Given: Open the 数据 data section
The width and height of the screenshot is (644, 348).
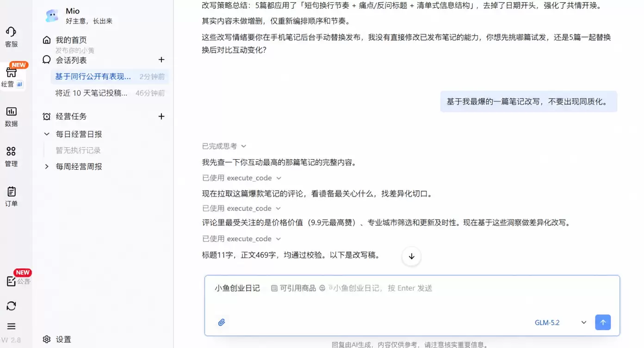Looking at the screenshot, I should click(x=11, y=117).
